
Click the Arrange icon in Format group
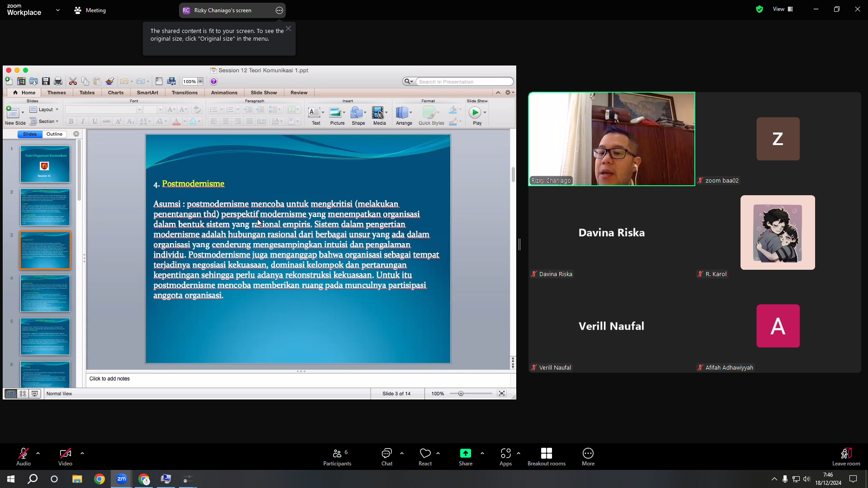pos(402,112)
